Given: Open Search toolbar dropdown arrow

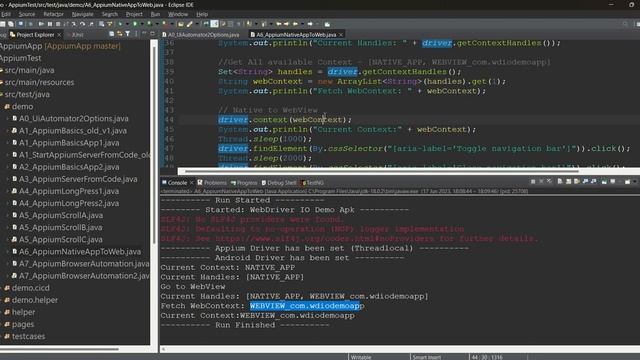Looking at the screenshot, I should tap(197, 24).
